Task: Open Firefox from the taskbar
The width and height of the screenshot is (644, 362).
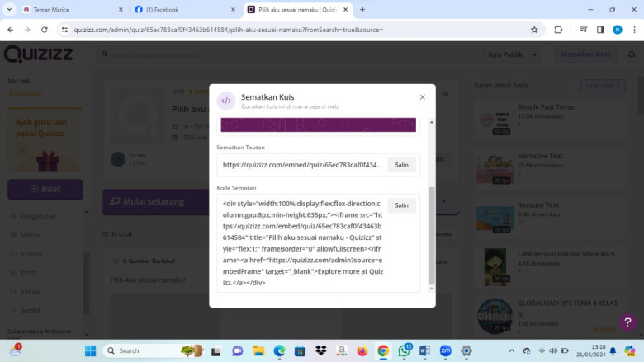Action: point(362,351)
